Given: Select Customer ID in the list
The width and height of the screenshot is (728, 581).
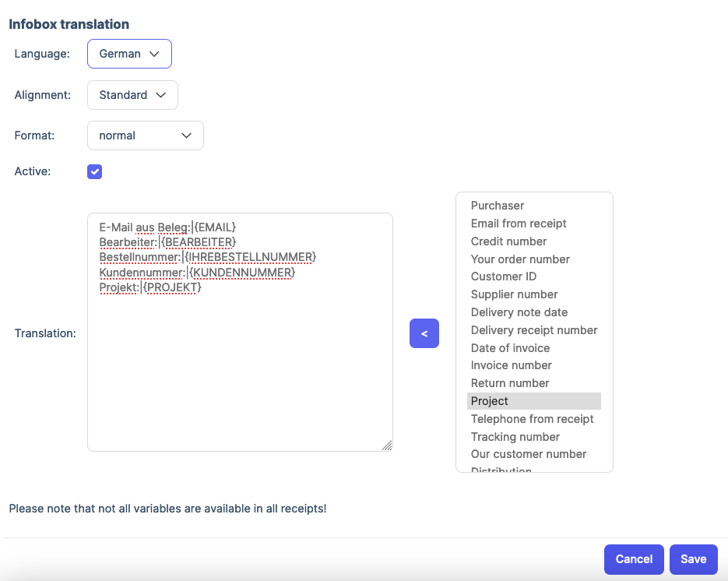Looking at the screenshot, I should pyautogui.click(x=504, y=276).
